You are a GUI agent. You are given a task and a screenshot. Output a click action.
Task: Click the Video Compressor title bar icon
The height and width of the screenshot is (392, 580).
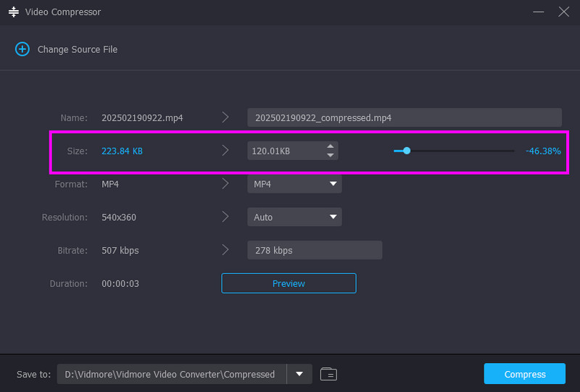[x=14, y=12]
